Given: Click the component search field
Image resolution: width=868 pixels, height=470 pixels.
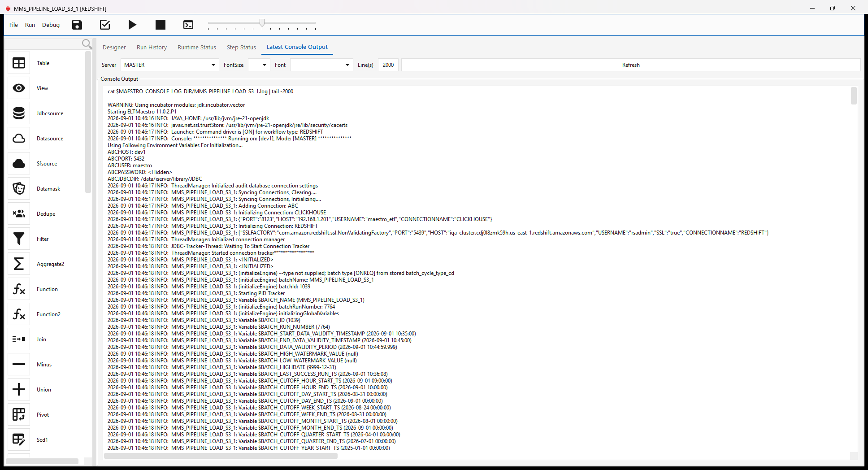Looking at the screenshot, I should (43, 44).
